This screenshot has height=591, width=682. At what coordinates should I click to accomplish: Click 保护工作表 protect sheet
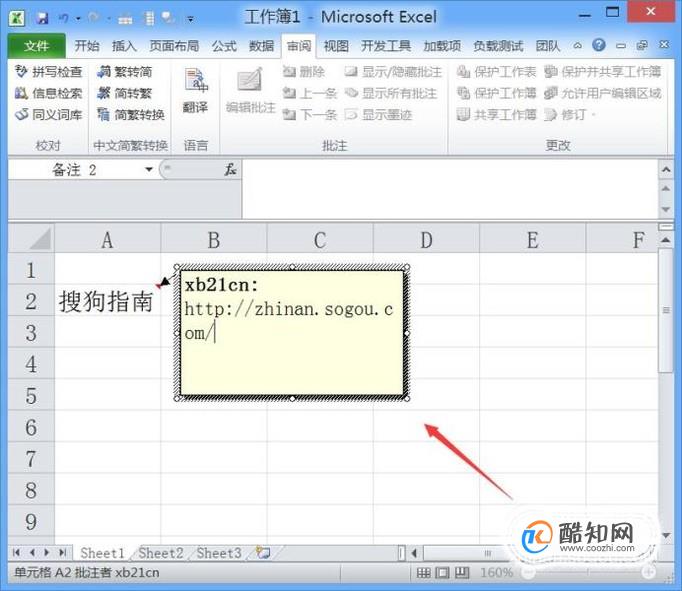[496, 71]
